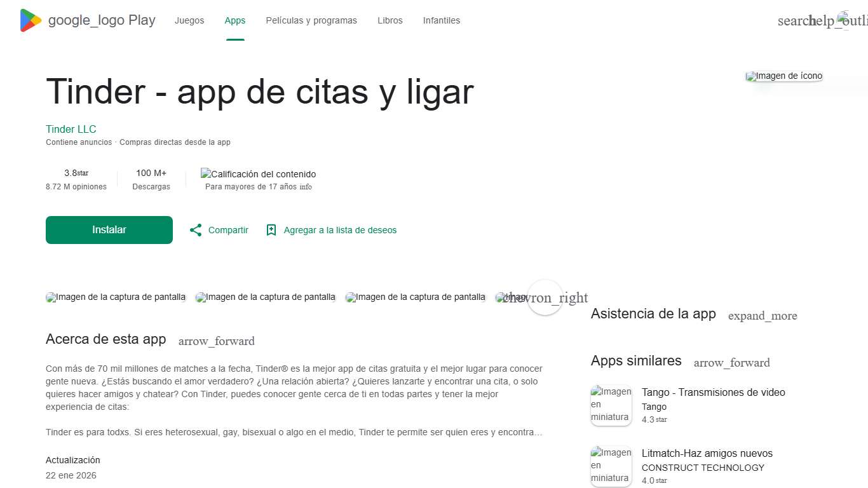This screenshot has height=488, width=868.
Task: Click the Instalar button
Action: 109,229
